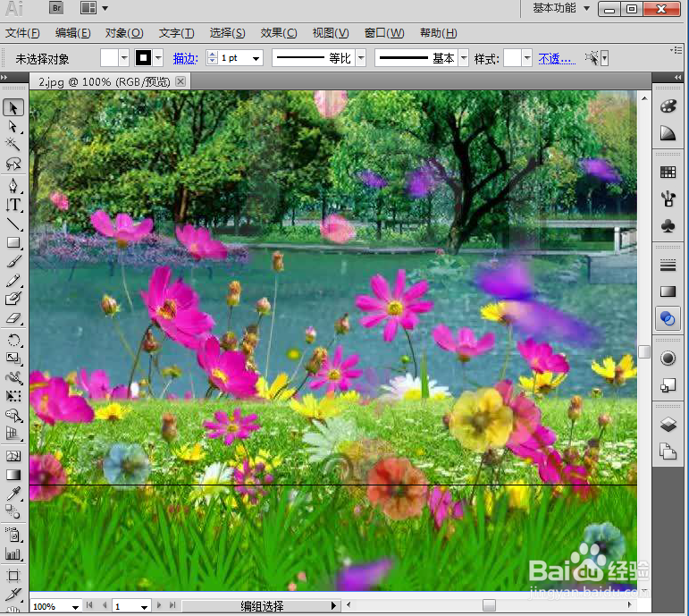Open the 基本功能 workspace switcher
The image size is (689, 616).
click(561, 8)
